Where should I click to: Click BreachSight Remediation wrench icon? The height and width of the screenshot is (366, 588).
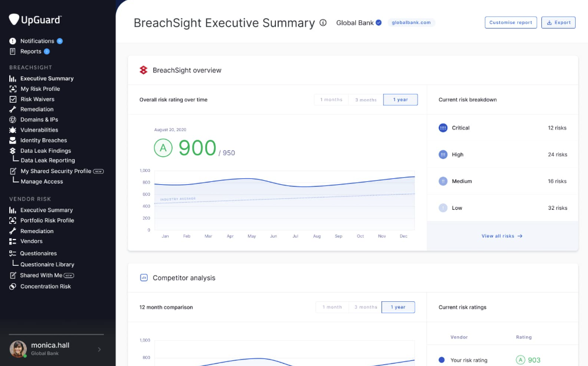tap(13, 110)
